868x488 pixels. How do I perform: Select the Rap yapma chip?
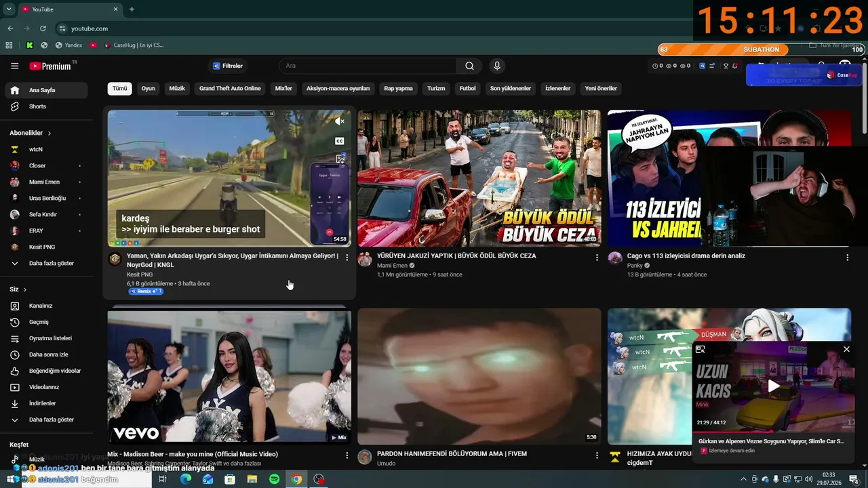coord(398,89)
